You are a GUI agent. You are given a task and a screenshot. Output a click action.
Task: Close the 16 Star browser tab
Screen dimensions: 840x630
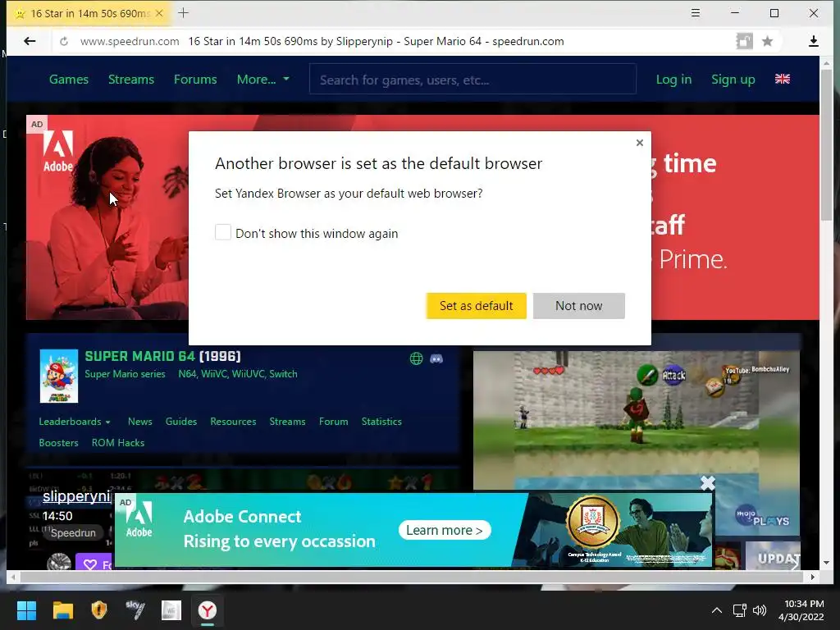coord(159,13)
